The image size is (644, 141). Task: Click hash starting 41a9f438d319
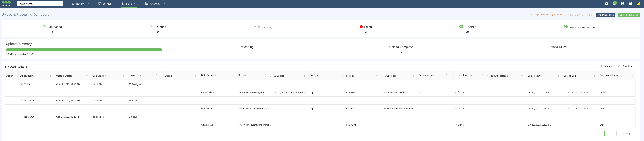[x=399, y=92]
